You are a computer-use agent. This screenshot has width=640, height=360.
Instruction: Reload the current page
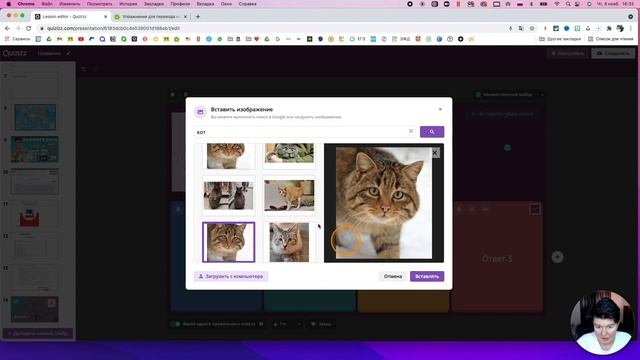pos(29,28)
